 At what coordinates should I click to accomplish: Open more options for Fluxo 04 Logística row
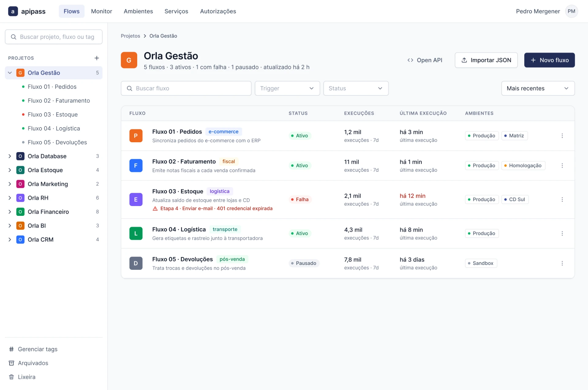click(x=562, y=233)
